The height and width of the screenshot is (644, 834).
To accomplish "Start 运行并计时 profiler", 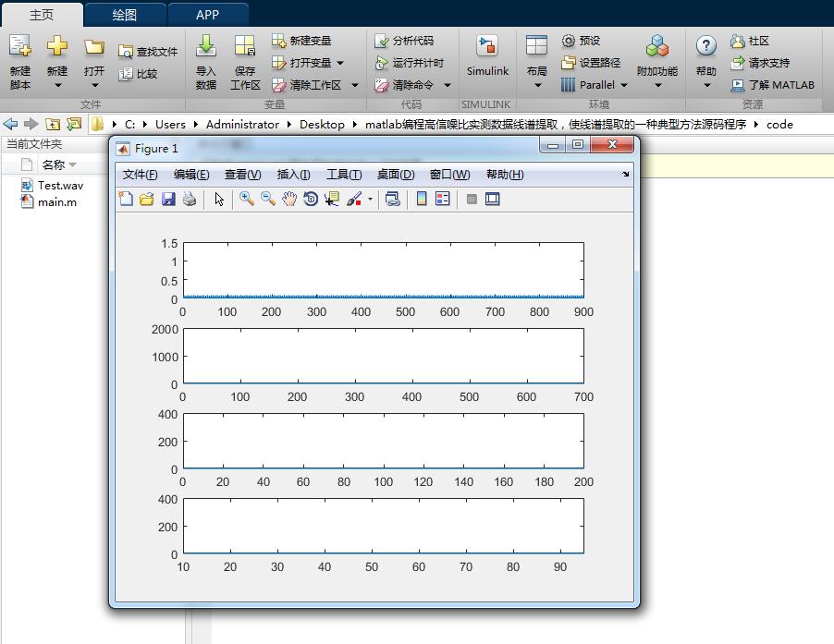I will coord(409,63).
